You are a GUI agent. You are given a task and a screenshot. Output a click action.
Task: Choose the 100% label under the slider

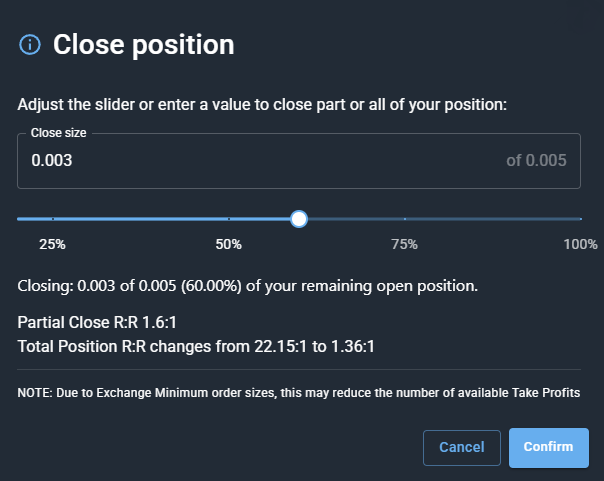(x=581, y=244)
